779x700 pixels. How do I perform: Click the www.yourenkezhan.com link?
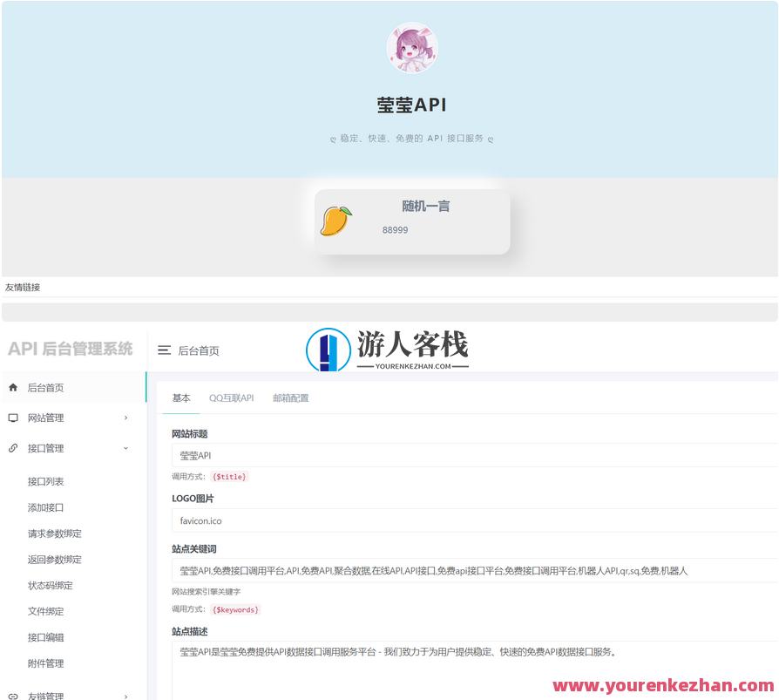coord(664,686)
